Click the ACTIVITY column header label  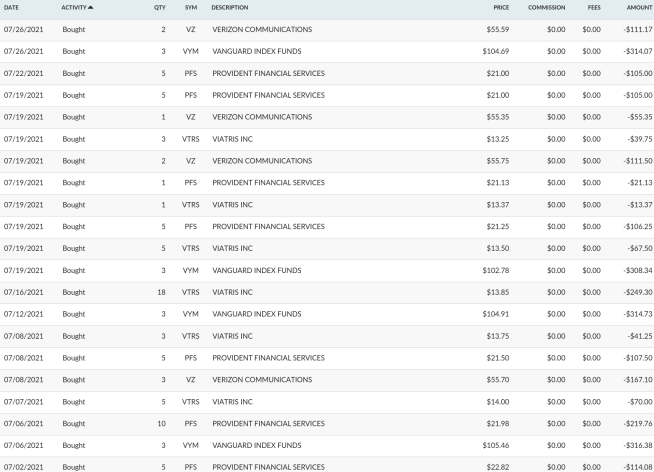(74, 8)
